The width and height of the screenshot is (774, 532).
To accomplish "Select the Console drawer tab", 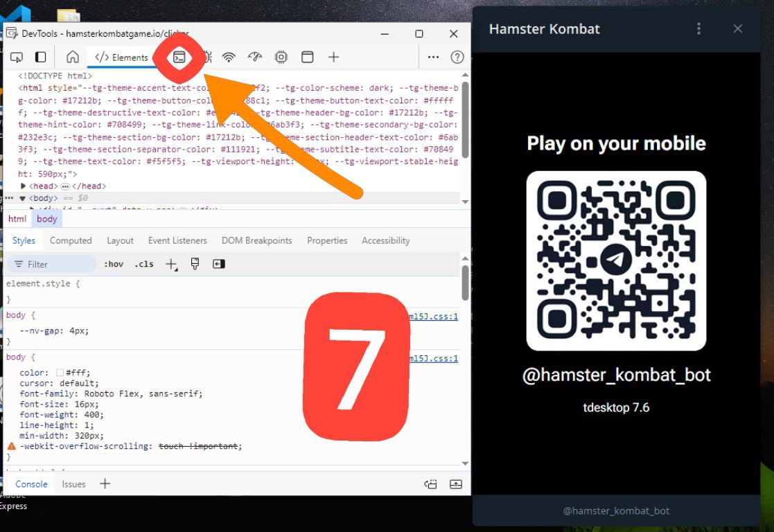I will [x=31, y=484].
